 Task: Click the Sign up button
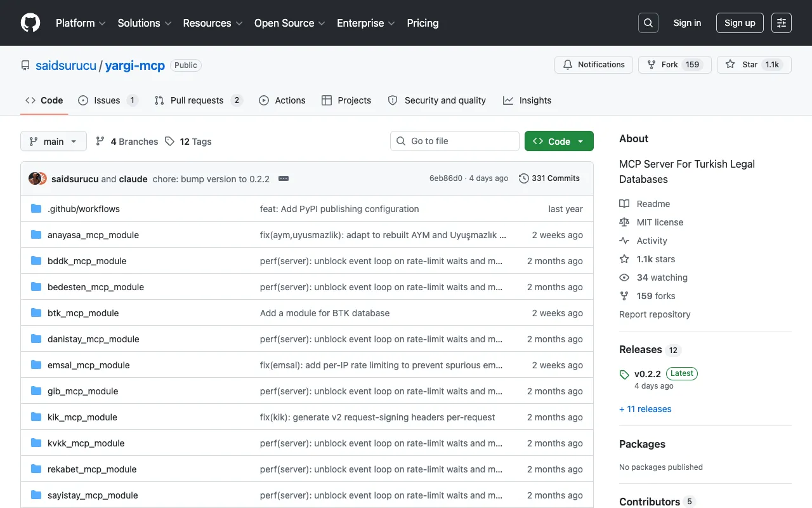point(740,23)
